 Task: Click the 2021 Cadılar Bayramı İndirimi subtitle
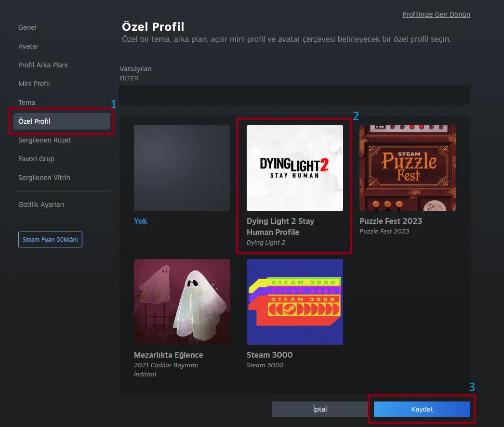pyautogui.click(x=166, y=370)
